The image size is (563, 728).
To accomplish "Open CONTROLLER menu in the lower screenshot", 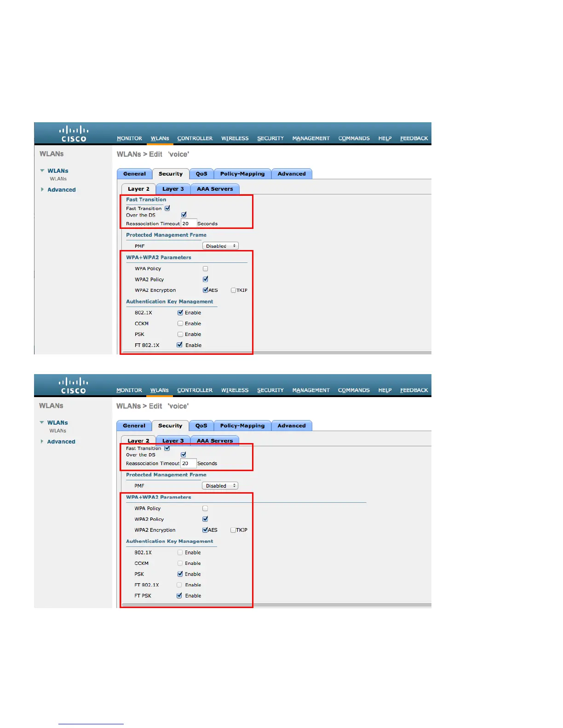I will click(x=195, y=390).
